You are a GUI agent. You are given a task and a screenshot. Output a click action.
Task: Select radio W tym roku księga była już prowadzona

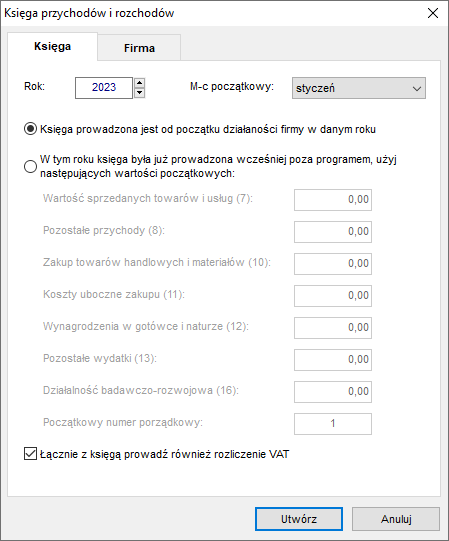(30, 166)
